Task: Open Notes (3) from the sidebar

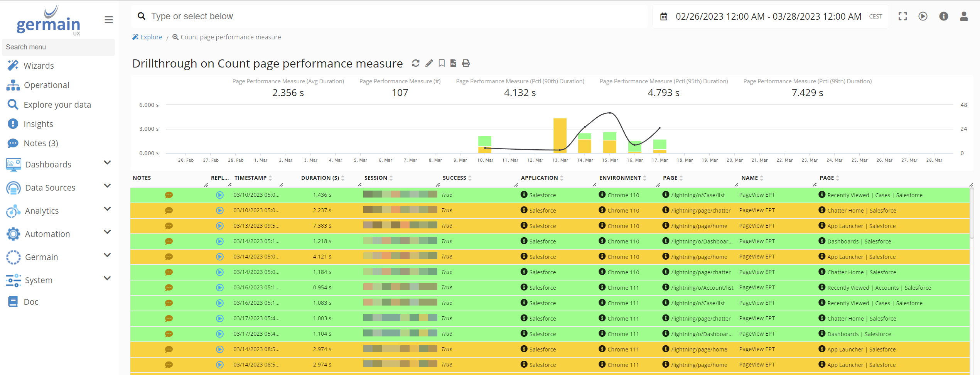Action: [x=40, y=143]
